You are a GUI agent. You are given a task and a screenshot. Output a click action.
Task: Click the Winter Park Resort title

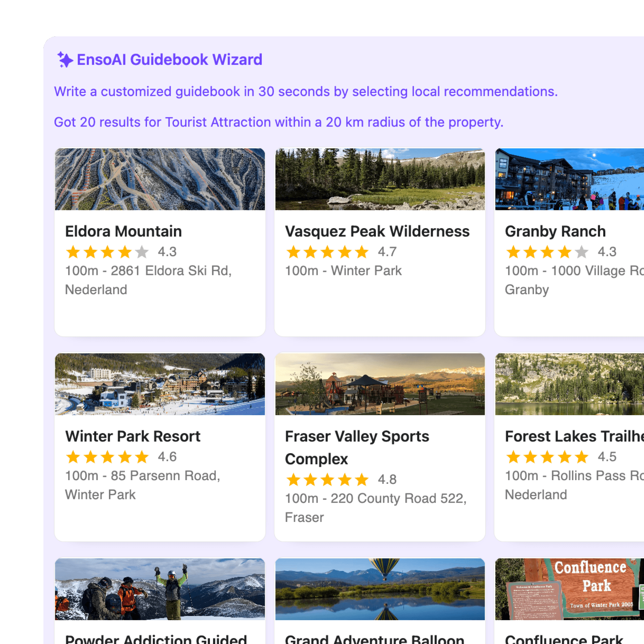pyautogui.click(x=133, y=436)
